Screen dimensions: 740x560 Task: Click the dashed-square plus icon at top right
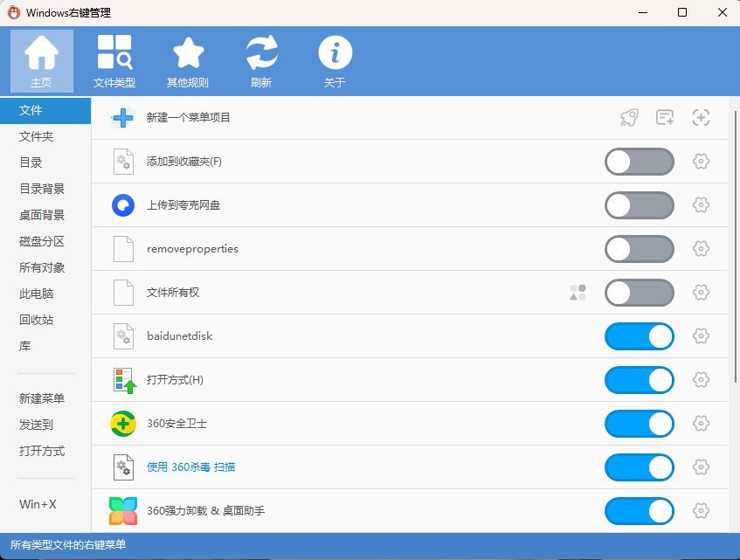[701, 117]
